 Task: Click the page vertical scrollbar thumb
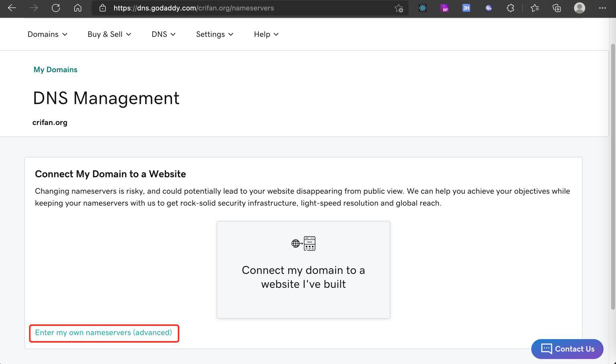point(612,176)
